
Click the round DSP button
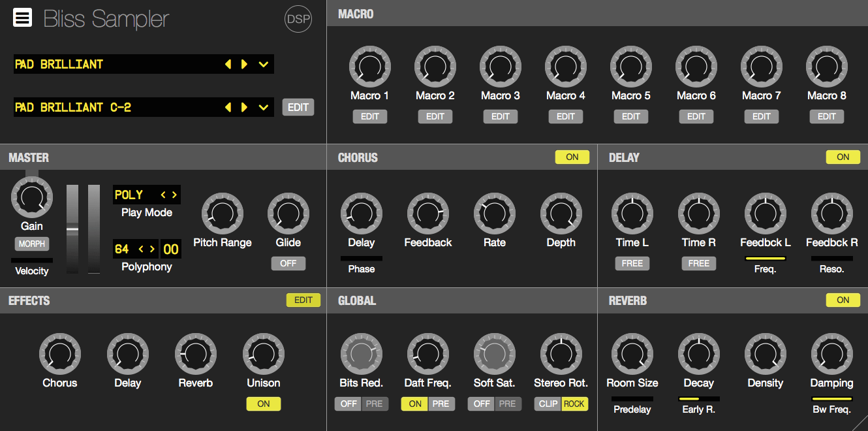pyautogui.click(x=298, y=19)
